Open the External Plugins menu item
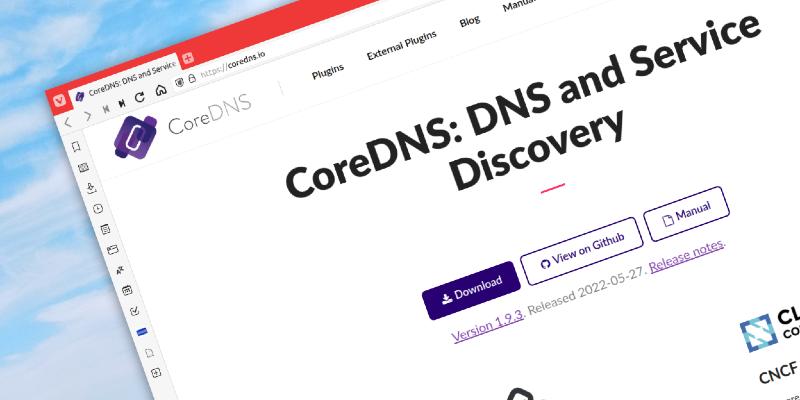 pos(402,45)
